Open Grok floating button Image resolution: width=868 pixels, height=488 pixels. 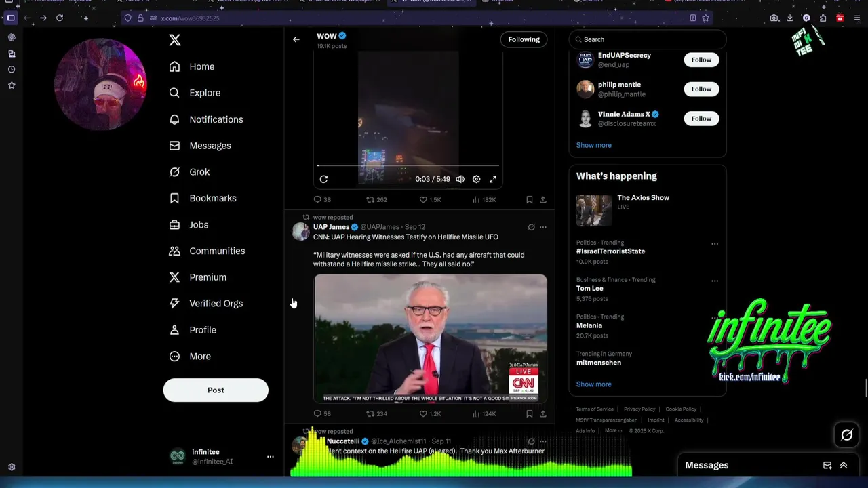point(847,435)
